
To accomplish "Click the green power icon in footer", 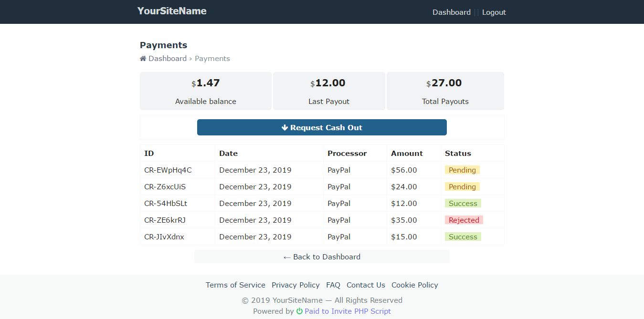I will click(299, 311).
